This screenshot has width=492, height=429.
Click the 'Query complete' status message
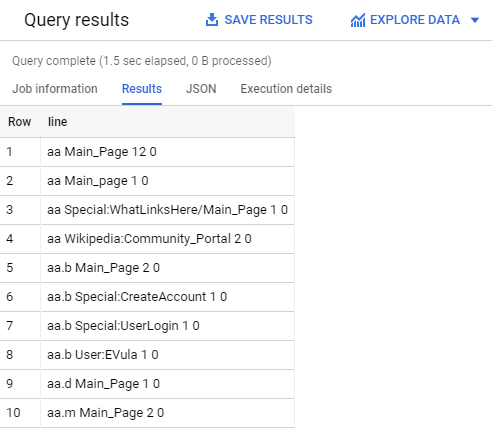pos(142,61)
